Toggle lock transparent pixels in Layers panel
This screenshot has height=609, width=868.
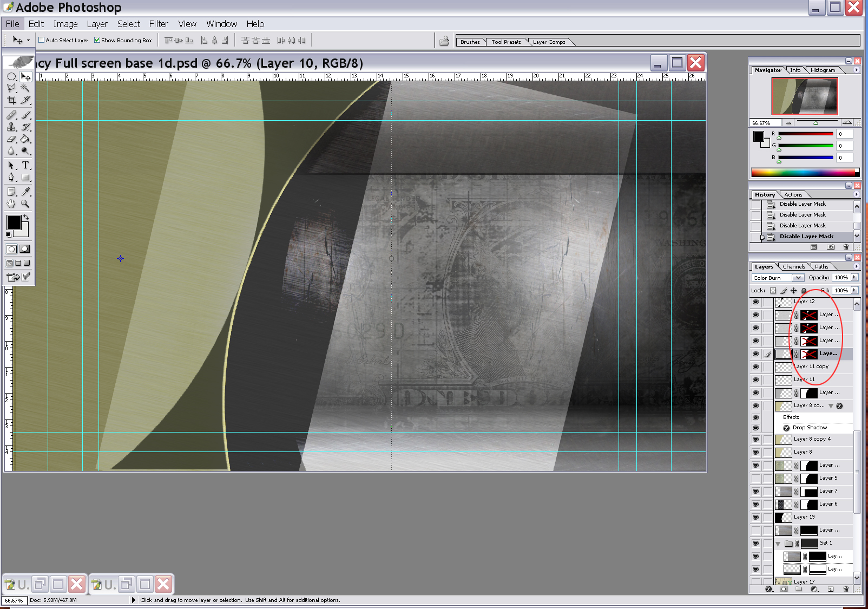[773, 291]
